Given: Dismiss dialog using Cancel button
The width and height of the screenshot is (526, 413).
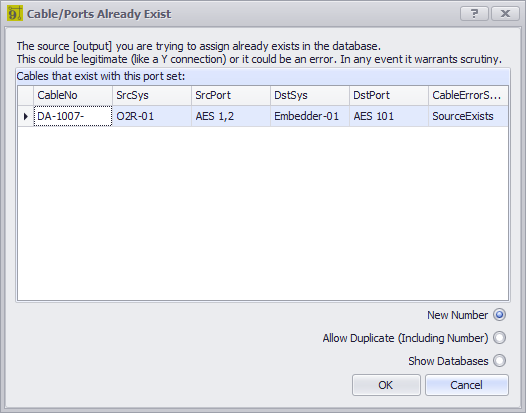Looking at the screenshot, I should (x=467, y=385).
